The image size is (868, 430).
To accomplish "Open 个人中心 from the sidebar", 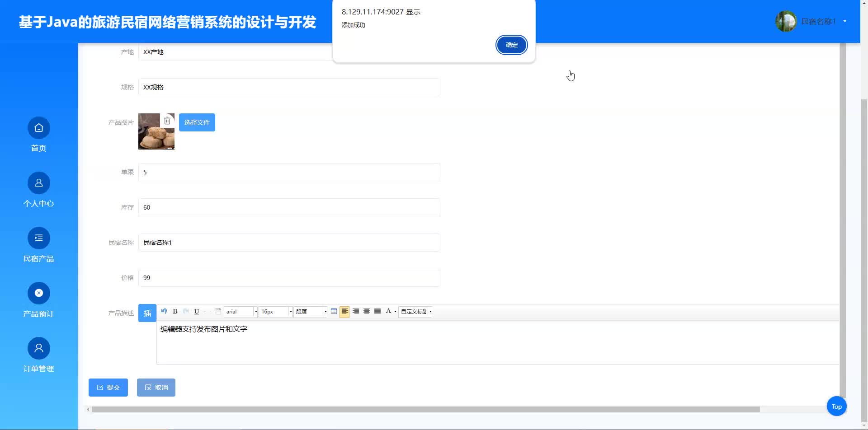I will tap(38, 189).
